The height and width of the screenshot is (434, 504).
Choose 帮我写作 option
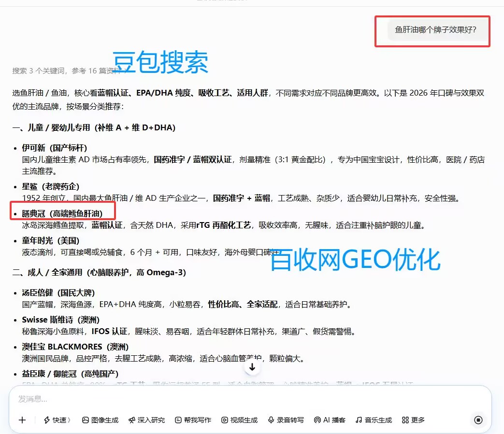[x=193, y=420]
